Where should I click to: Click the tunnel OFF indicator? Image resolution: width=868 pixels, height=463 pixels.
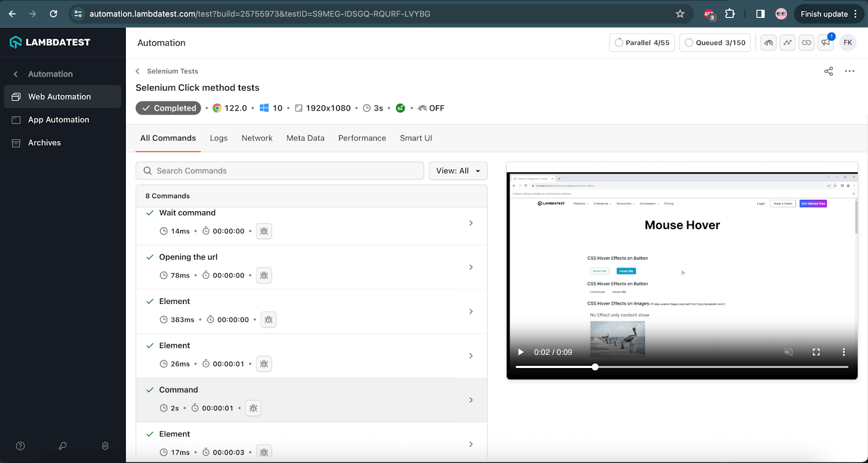(431, 109)
